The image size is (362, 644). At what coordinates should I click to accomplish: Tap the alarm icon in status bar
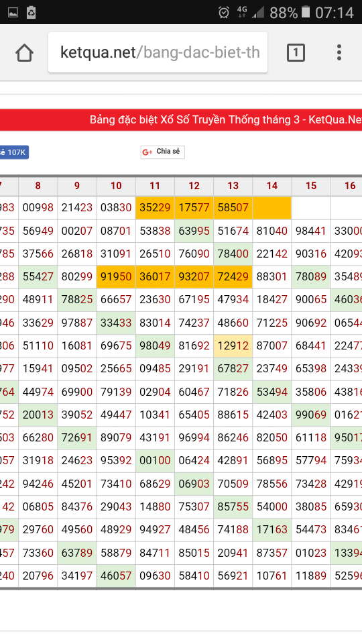[224, 12]
